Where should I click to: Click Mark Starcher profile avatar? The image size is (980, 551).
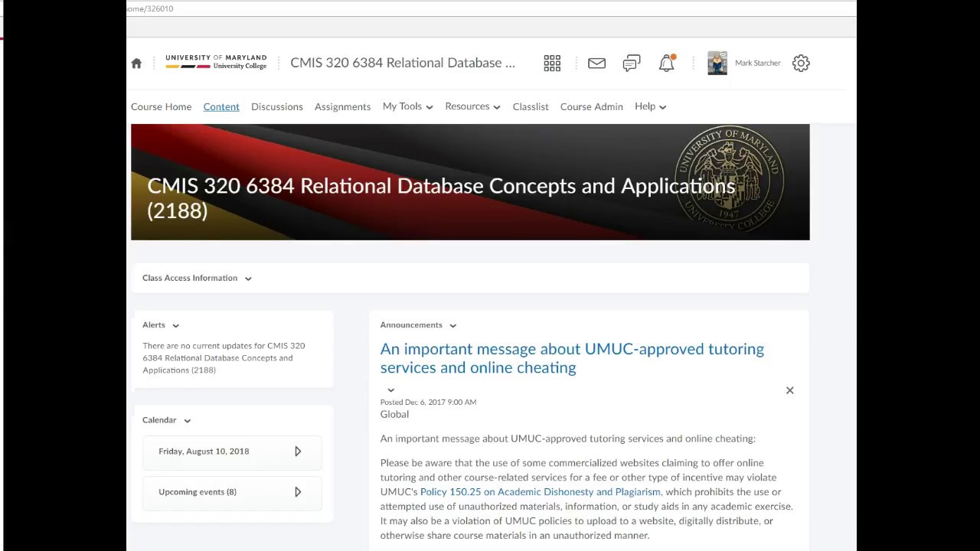[717, 63]
